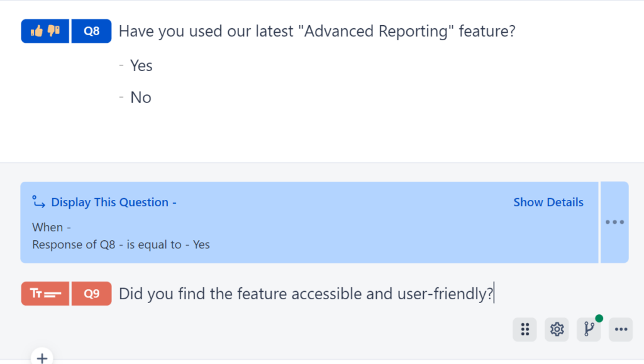The width and height of the screenshot is (644, 364).
Task: Select the Q8 question number badge
Action: [x=91, y=31]
